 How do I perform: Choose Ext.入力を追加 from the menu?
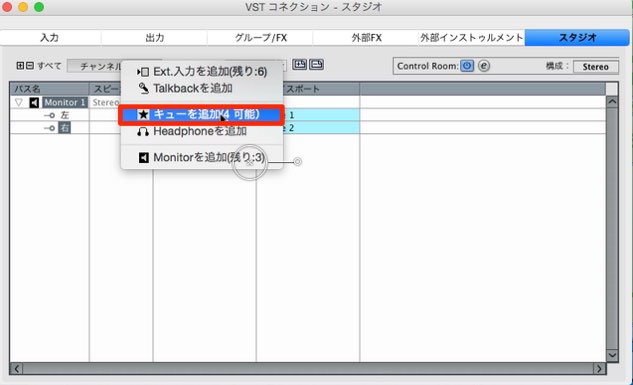click(202, 72)
